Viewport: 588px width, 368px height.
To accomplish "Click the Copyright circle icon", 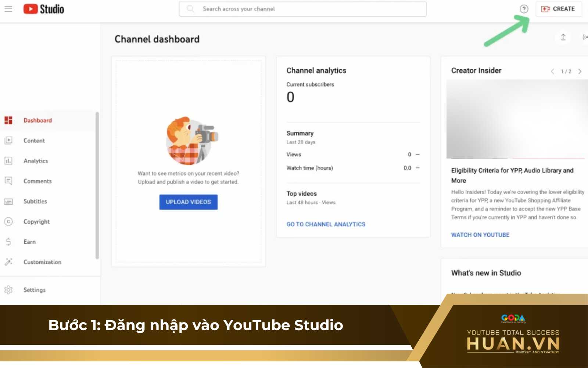I will pos(8,222).
